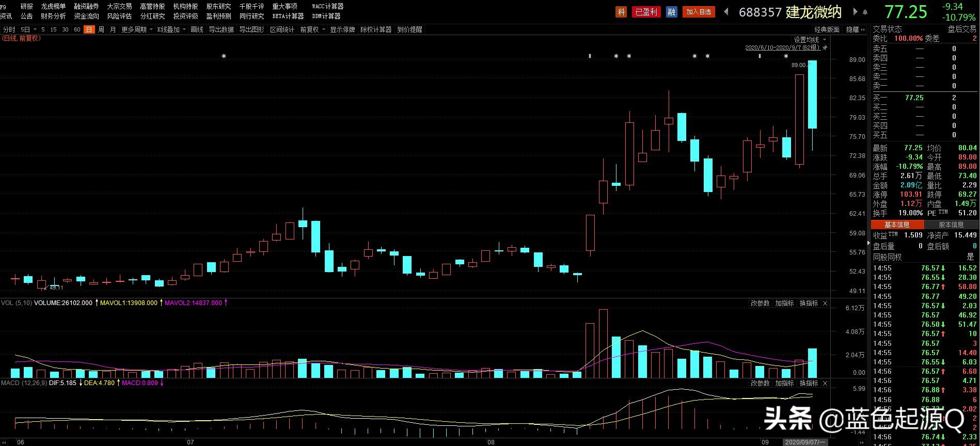Close the MACD indicator panel
The height and width of the screenshot is (446, 980).
point(825,384)
